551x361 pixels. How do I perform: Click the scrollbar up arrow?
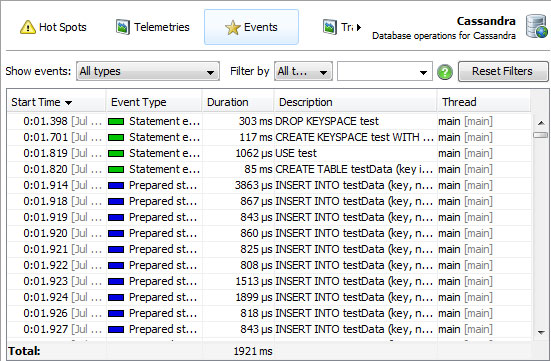tap(541, 123)
